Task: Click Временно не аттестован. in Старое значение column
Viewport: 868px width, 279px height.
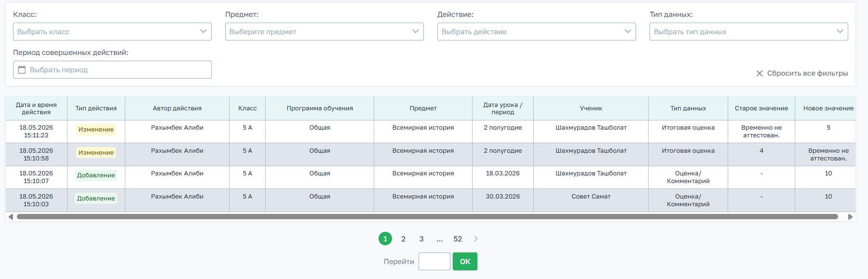Action: (x=761, y=132)
